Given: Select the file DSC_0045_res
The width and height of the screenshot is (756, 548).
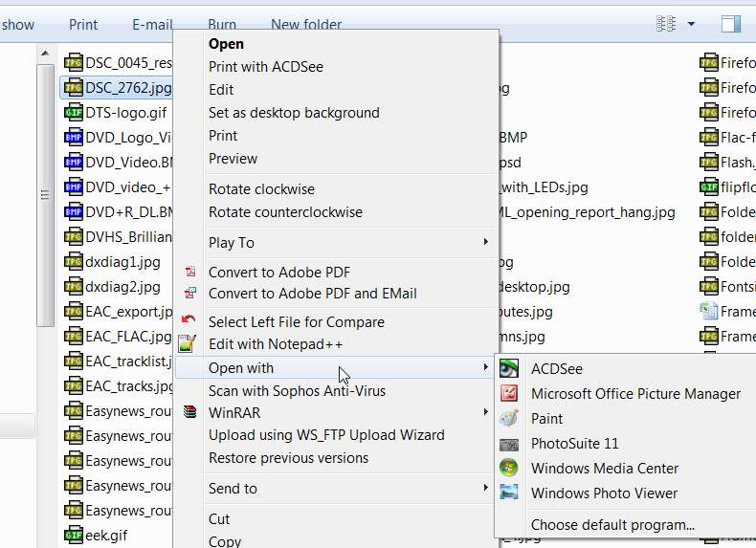Looking at the screenshot, I should click(x=118, y=63).
